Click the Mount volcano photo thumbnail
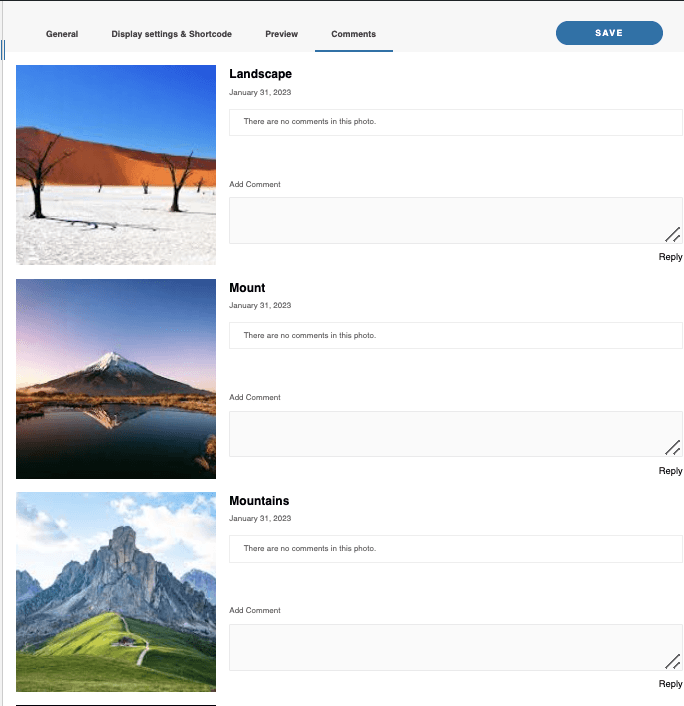 click(116, 379)
